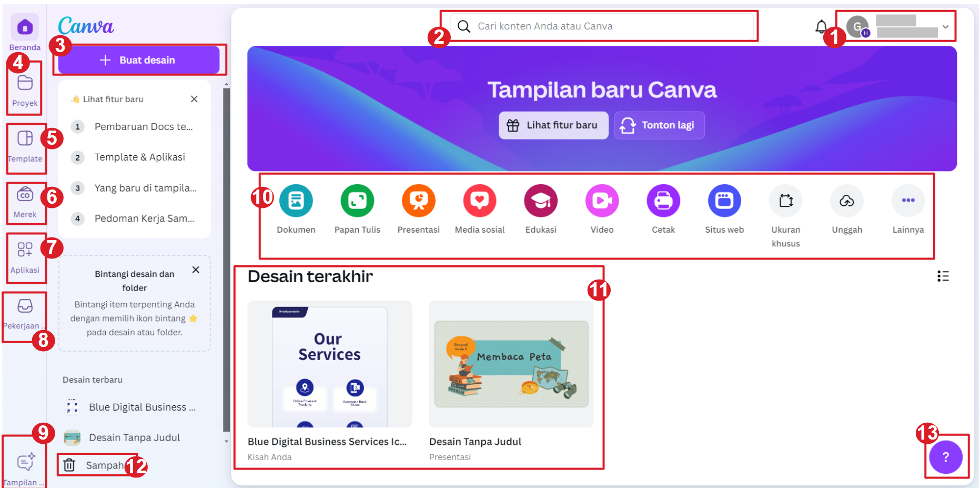Screen dimensions: 980x488
Task: Click Tonton lagi button
Action: tap(660, 125)
